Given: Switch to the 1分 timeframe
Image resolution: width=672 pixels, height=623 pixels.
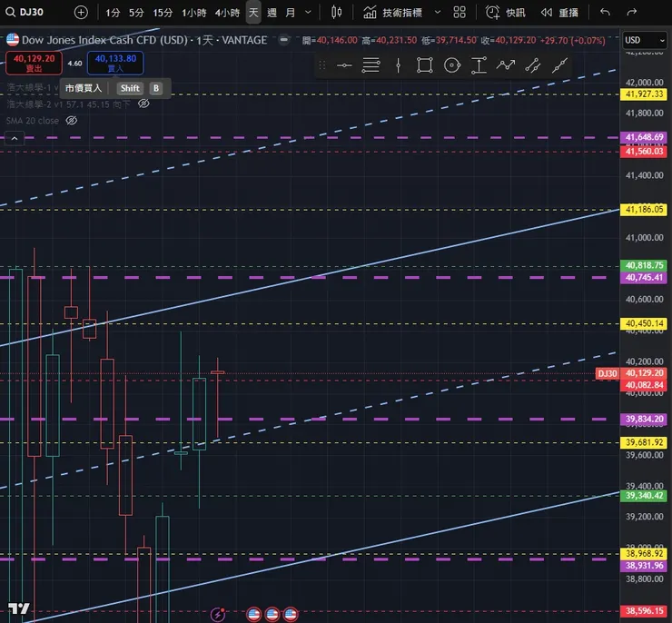Looking at the screenshot, I should point(113,13).
